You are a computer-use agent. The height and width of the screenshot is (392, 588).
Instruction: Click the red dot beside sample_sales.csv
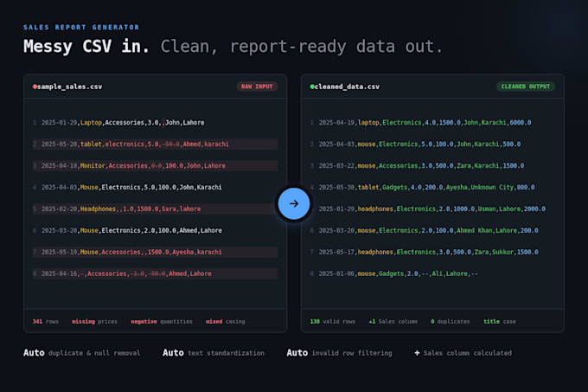coord(35,87)
